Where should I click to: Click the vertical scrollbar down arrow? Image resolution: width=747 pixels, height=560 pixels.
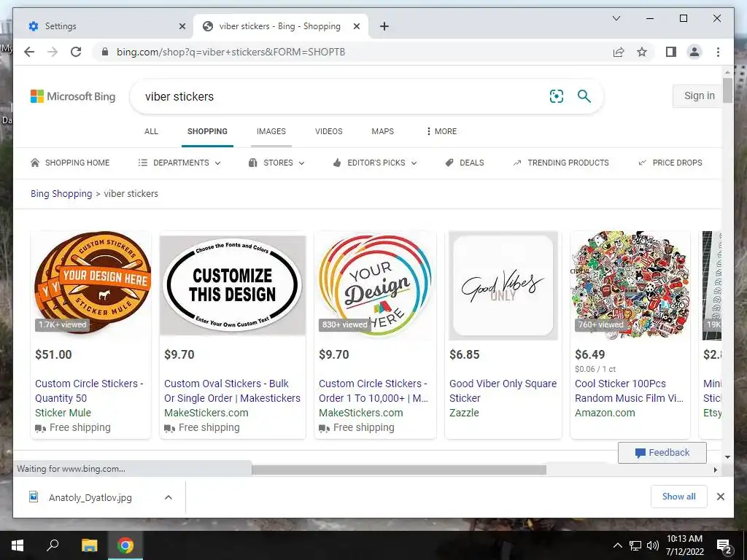[727, 456]
